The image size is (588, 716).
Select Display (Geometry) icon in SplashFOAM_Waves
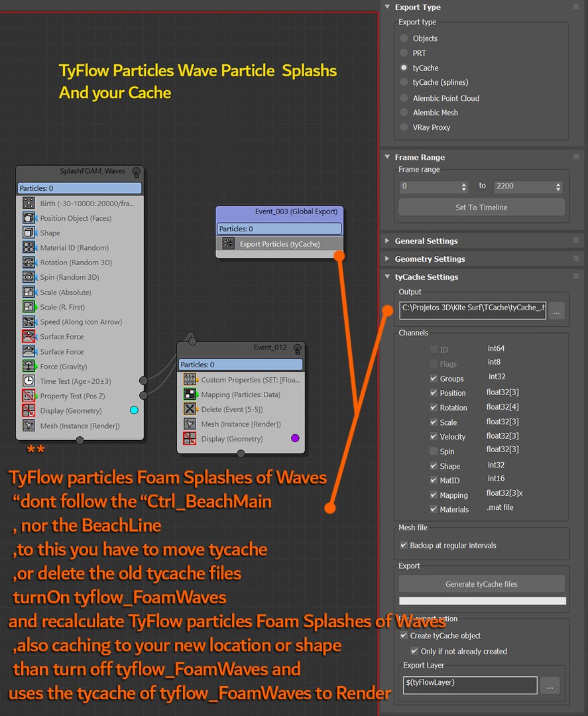pyautogui.click(x=29, y=410)
